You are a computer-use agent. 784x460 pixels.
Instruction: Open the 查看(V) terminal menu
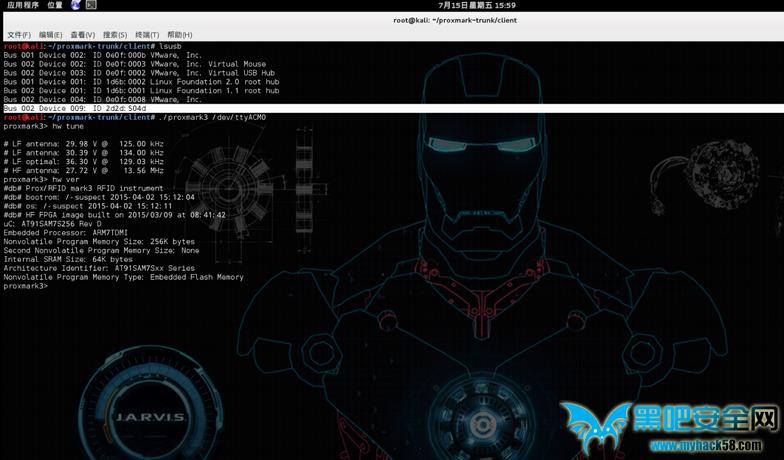[82, 34]
